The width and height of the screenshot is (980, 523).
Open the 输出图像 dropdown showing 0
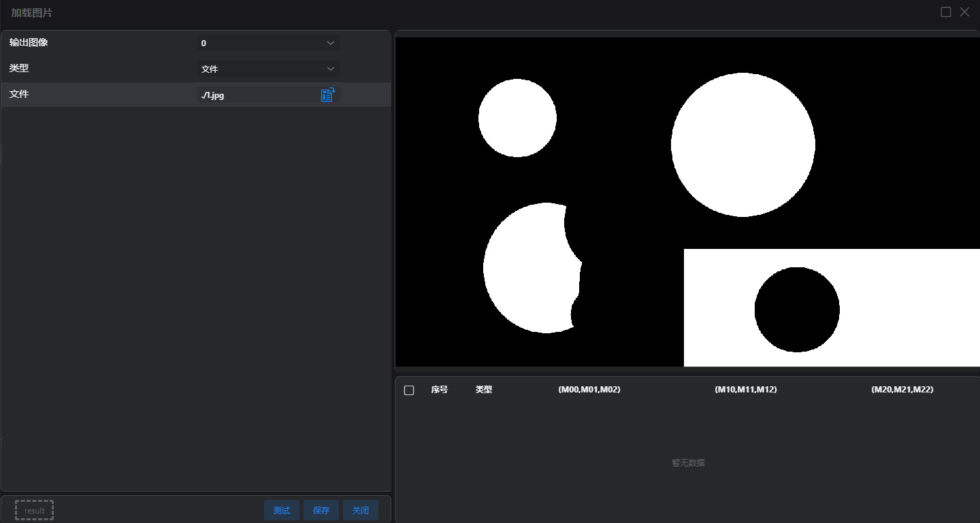268,43
